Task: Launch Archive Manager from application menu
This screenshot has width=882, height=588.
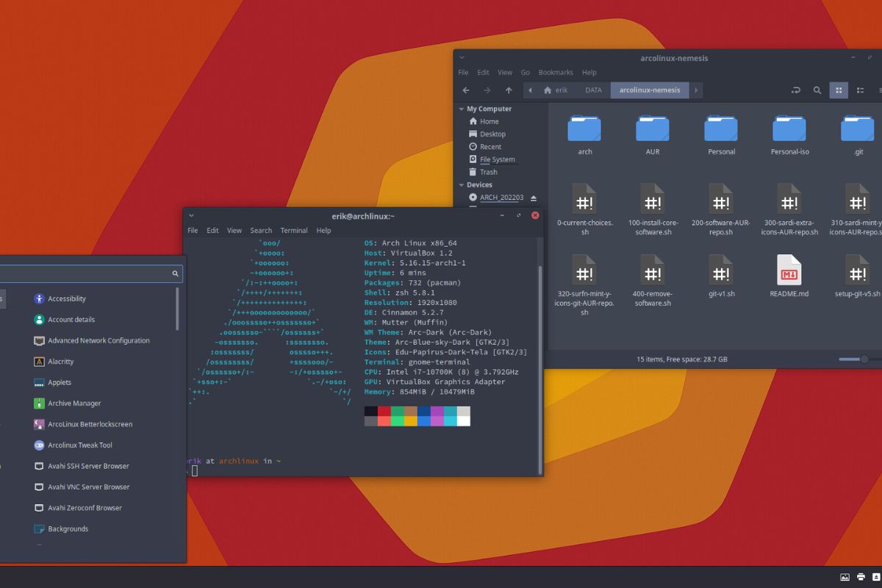Action: point(67,404)
